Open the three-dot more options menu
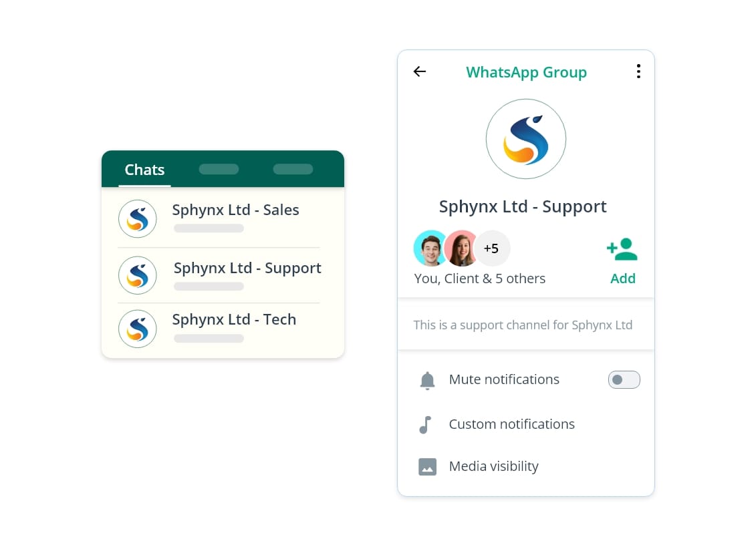The height and width of the screenshot is (535, 756). click(638, 71)
